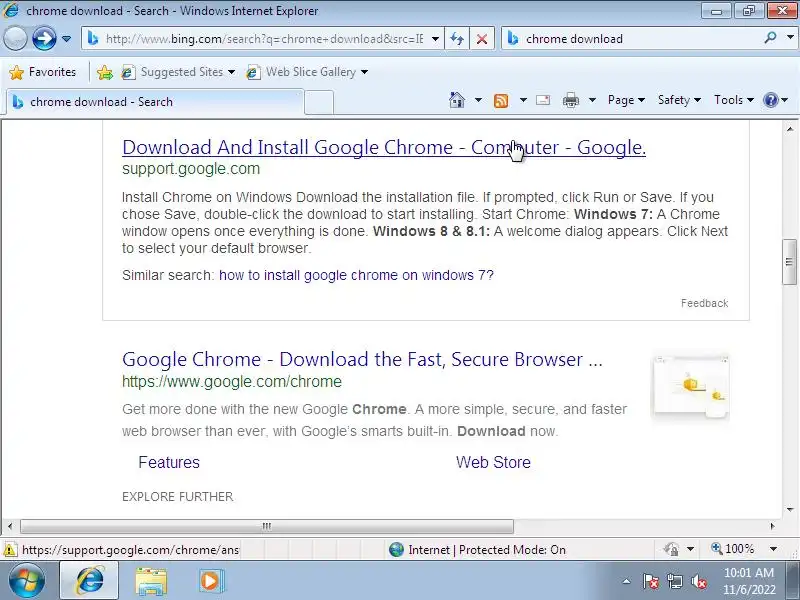
Task: Click the refresh page arrows icon
Action: tap(457, 39)
